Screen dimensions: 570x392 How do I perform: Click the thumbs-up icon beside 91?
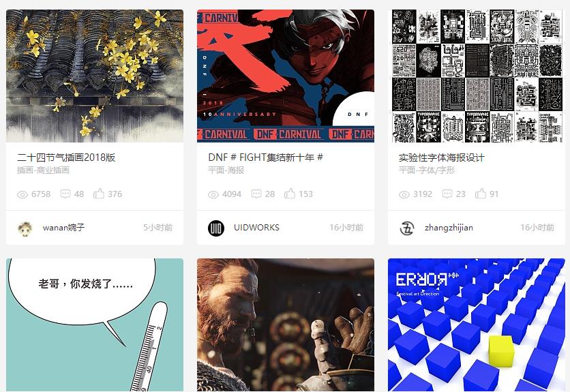pos(481,194)
